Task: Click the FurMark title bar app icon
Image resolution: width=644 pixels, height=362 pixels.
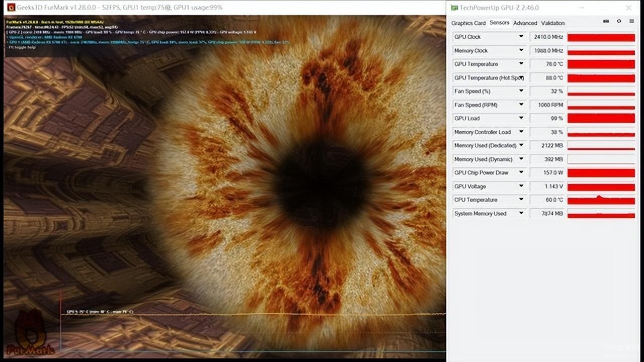Action: [x=11, y=8]
